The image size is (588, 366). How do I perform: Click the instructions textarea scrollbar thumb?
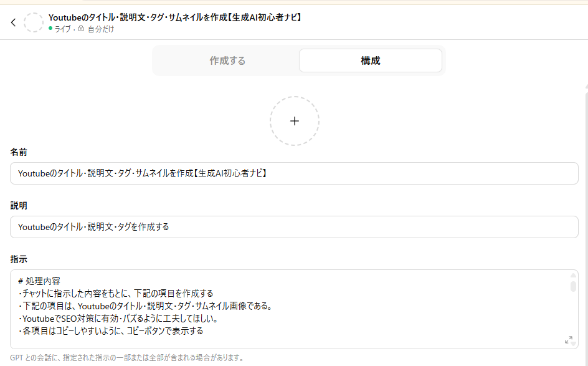(x=573, y=286)
